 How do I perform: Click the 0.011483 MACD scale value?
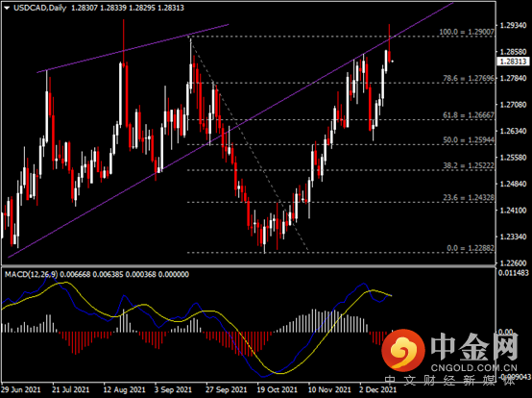(x=514, y=273)
